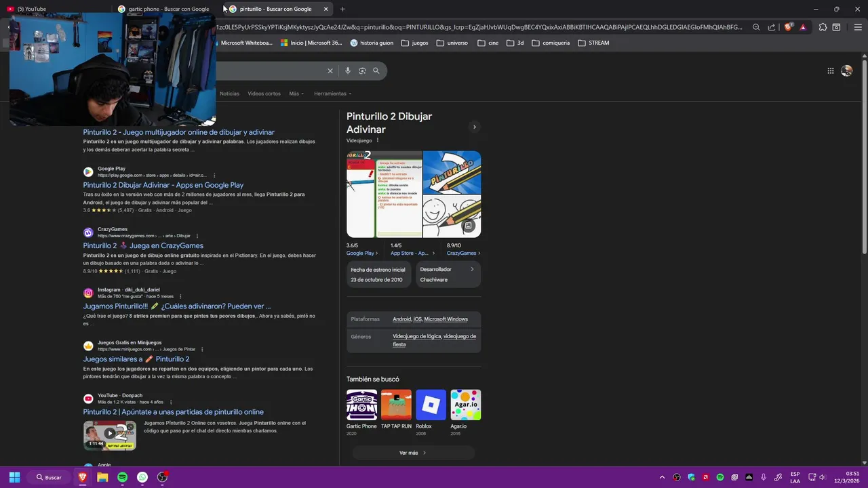Open the cine bookmarks folder

tap(488, 43)
